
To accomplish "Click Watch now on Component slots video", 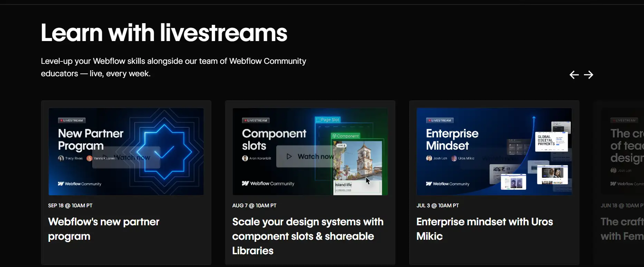I will pyautogui.click(x=310, y=157).
